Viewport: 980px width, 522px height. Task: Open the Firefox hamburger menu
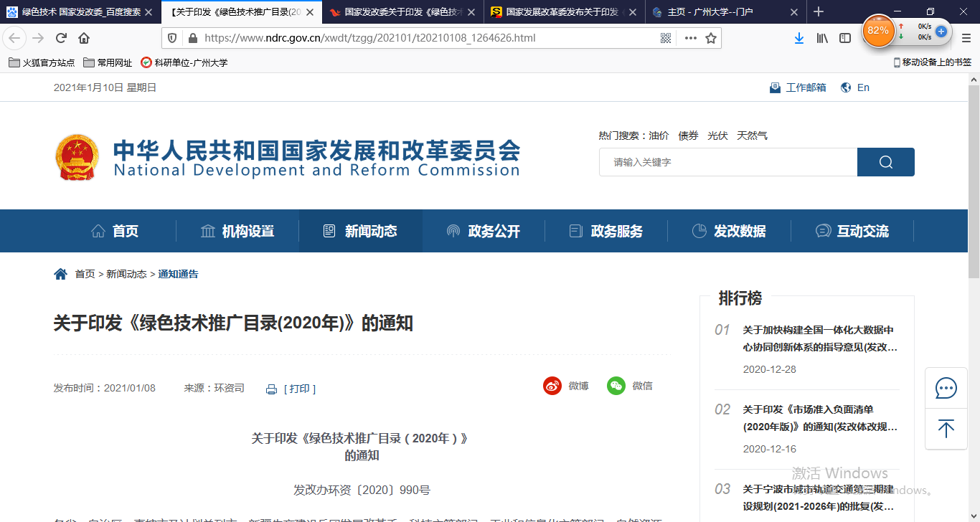pos(966,38)
